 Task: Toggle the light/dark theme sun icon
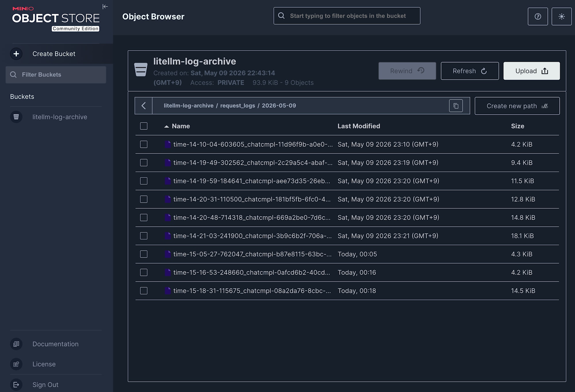click(561, 16)
